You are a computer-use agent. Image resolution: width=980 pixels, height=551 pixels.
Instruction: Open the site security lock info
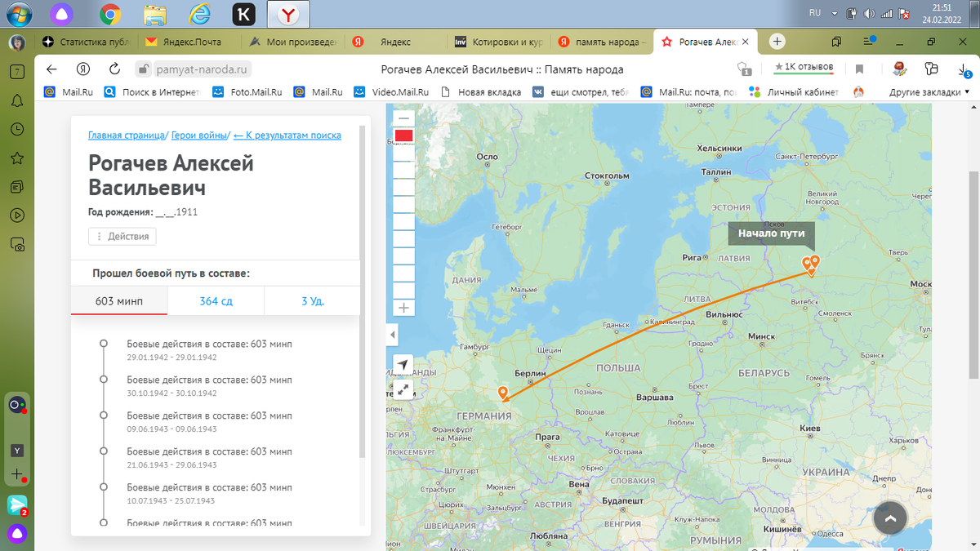click(144, 69)
